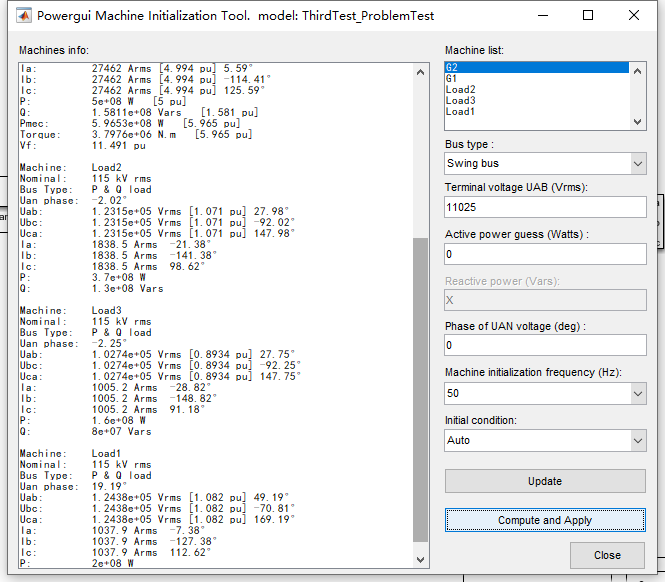This screenshot has width=665, height=582.
Task: Select G1 in the Machine list
Action: pos(451,78)
